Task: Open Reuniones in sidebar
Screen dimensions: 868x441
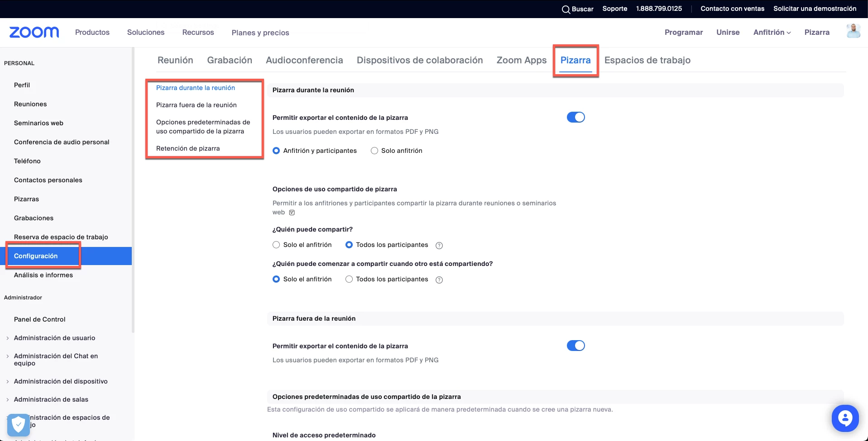Action: [x=30, y=104]
